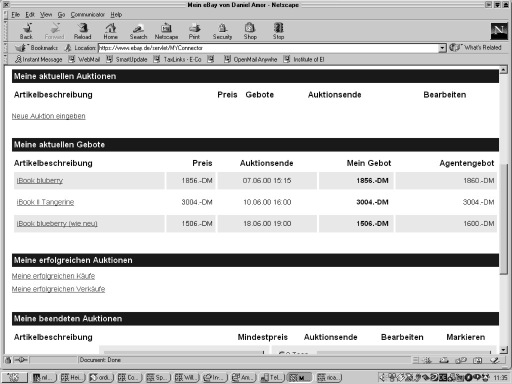Open the Instant Message personal toolbar button
The width and height of the screenshot is (512, 384).
39,59
